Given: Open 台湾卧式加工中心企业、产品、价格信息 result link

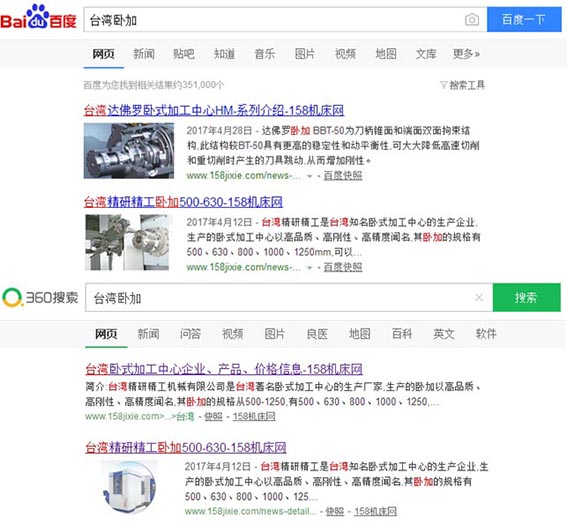Looking at the screenshot, I should pyautogui.click(x=224, y=369).
